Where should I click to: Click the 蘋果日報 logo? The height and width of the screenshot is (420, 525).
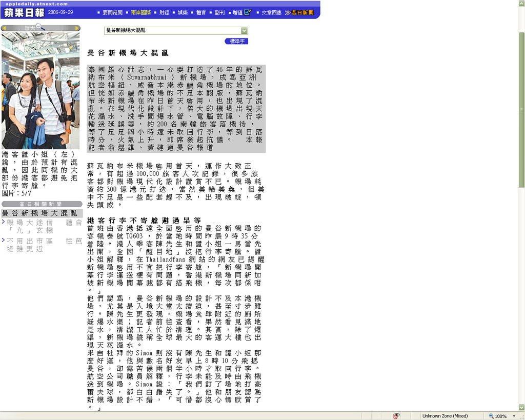(x=24, y=12)
